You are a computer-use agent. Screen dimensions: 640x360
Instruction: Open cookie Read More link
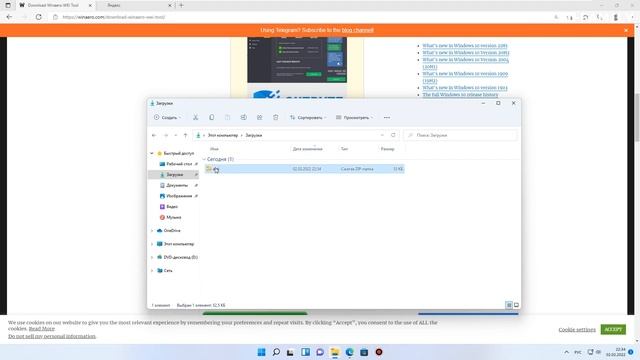[x=42, y=329]
